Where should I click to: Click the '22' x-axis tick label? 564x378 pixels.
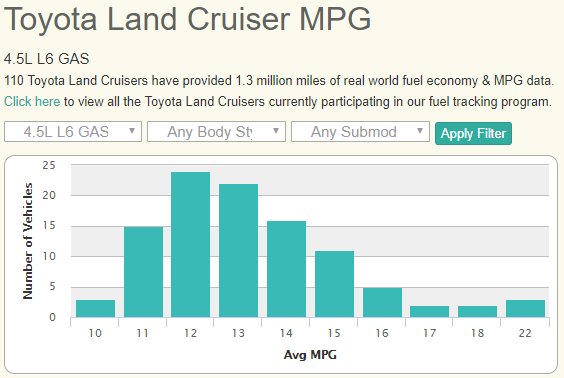525,333
